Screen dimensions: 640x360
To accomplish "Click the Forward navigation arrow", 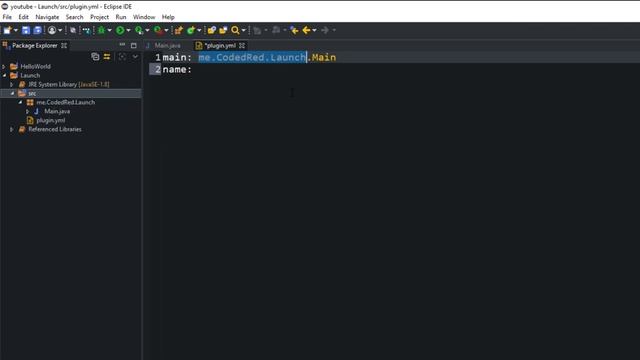I will [325, 30].
